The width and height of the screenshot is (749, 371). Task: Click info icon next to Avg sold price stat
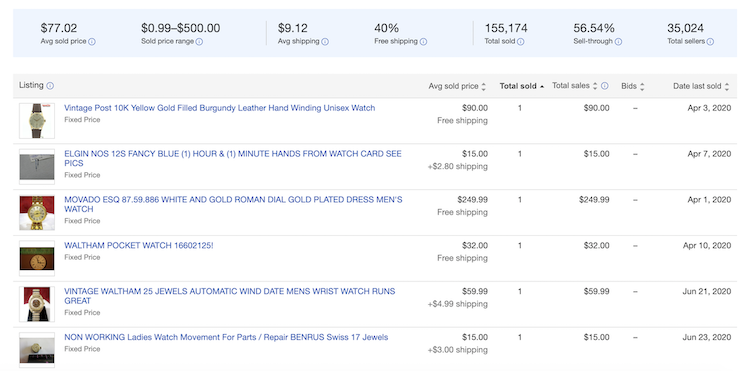(x=92, y=42)
